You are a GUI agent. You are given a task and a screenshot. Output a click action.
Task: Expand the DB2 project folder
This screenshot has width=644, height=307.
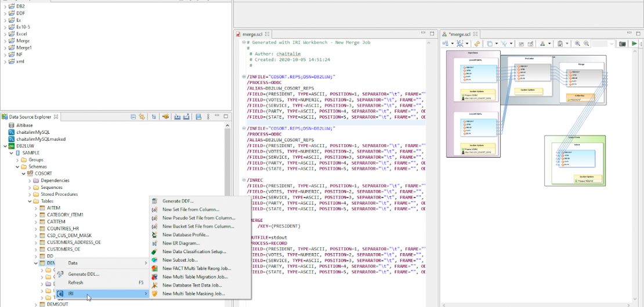pos(5,6)
